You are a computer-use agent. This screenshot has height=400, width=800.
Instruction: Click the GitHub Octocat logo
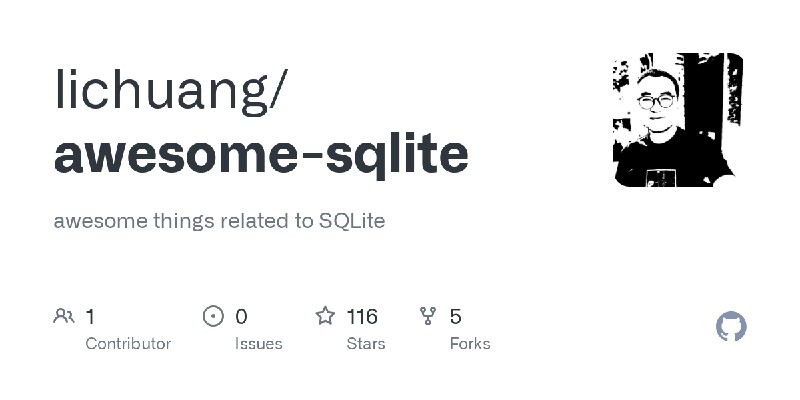click(x=731, y=327)
